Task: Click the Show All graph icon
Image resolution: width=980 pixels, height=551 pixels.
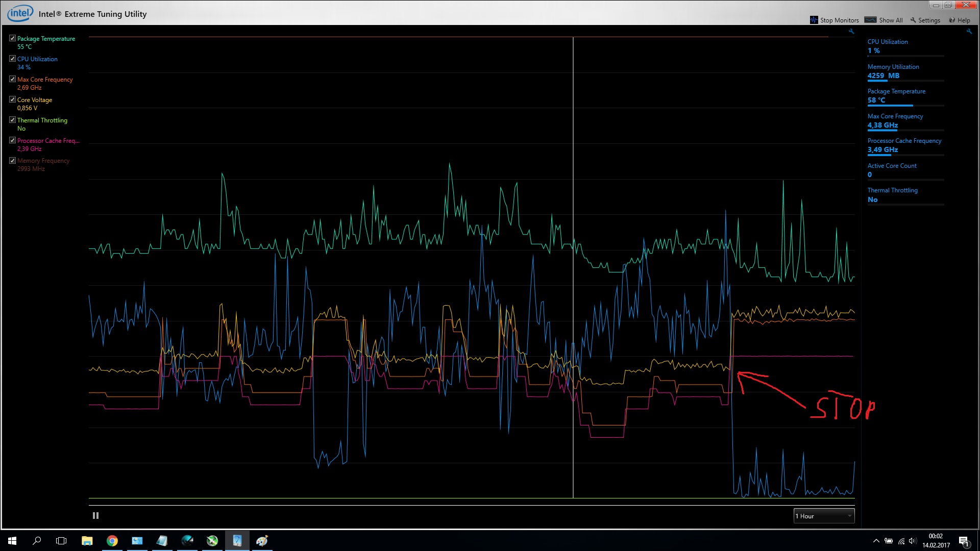Action: (x=871, y=20)
